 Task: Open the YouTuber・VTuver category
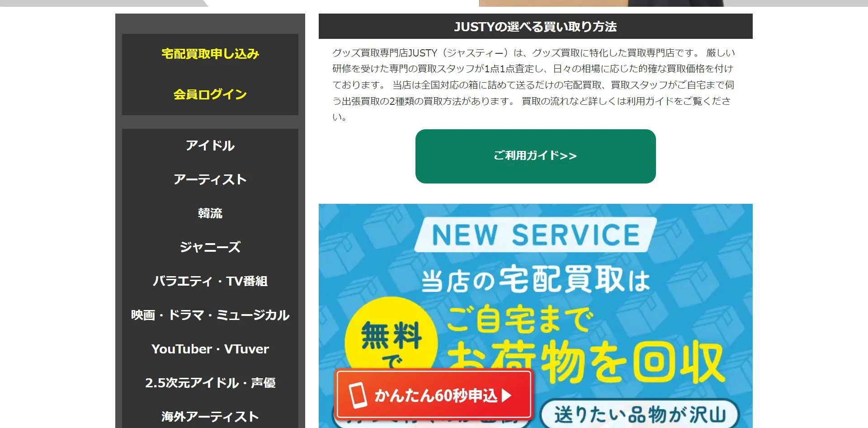coord(210,349)
